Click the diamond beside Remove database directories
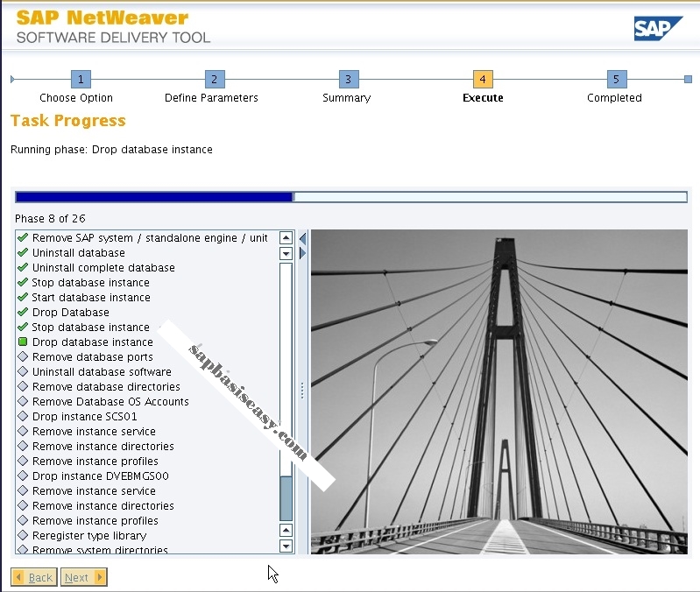Viewport: 700px width, 592px height. point(23,386)
